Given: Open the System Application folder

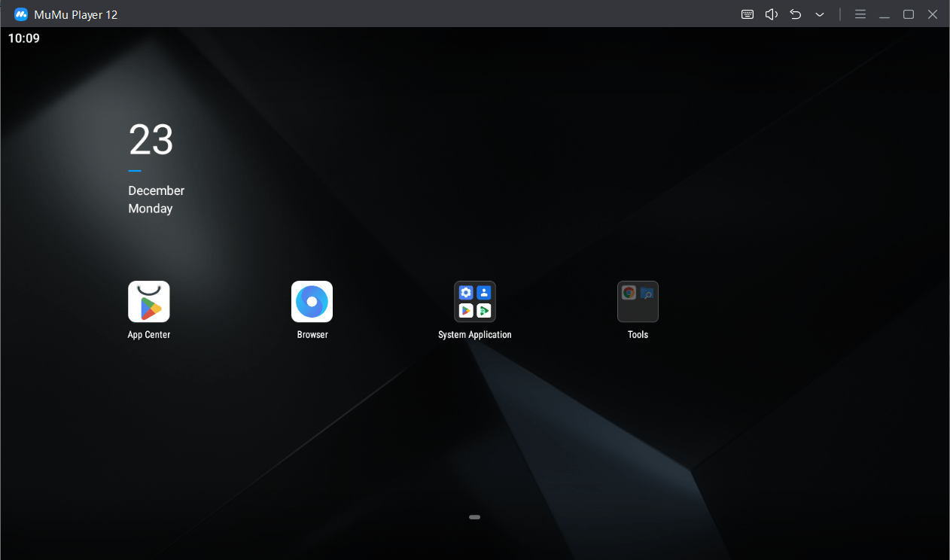Looking at the screenshot, I should tap(474, 302).
